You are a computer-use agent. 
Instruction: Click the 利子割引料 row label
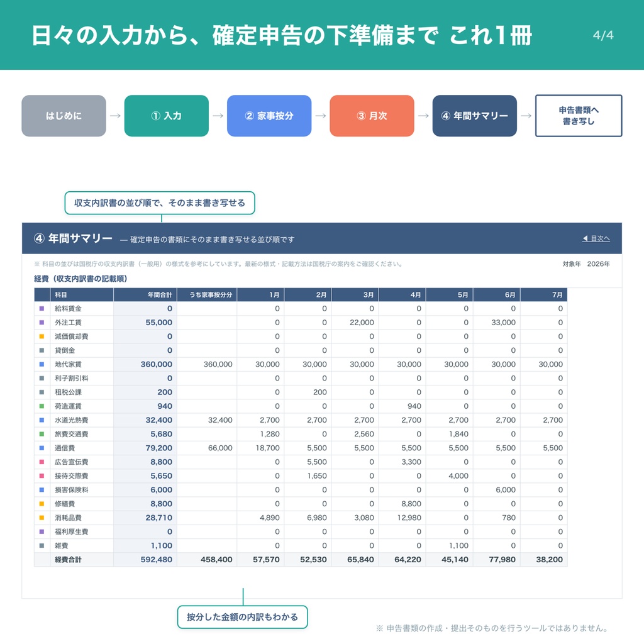click(72, 378)
